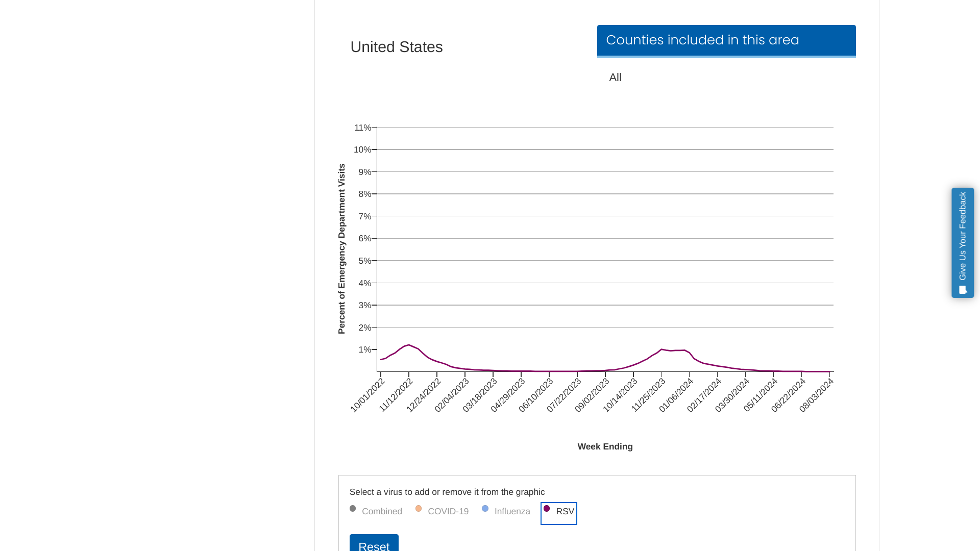Click the blue Influenza legend dot

coord(485,508)
